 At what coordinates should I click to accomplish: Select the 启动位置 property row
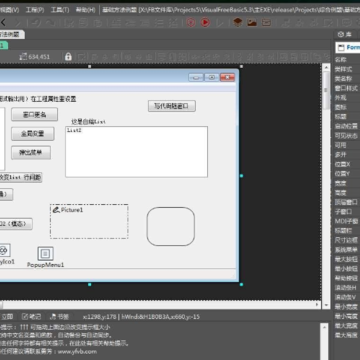coord(347,126)
